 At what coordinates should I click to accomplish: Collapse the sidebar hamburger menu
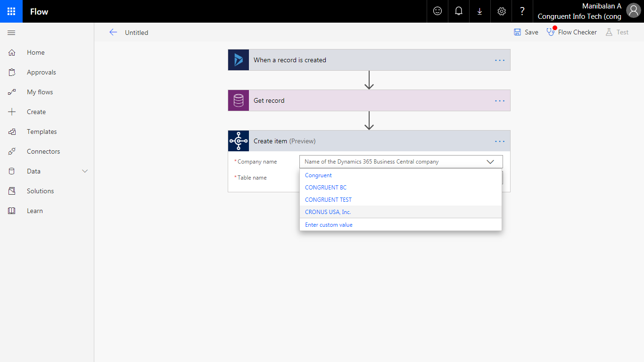12,33
